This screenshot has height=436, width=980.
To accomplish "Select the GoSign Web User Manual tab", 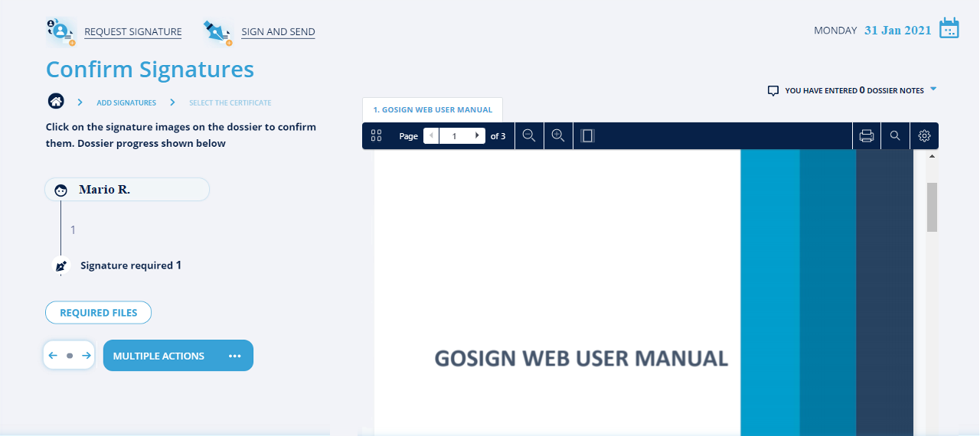I will (433, 109).
